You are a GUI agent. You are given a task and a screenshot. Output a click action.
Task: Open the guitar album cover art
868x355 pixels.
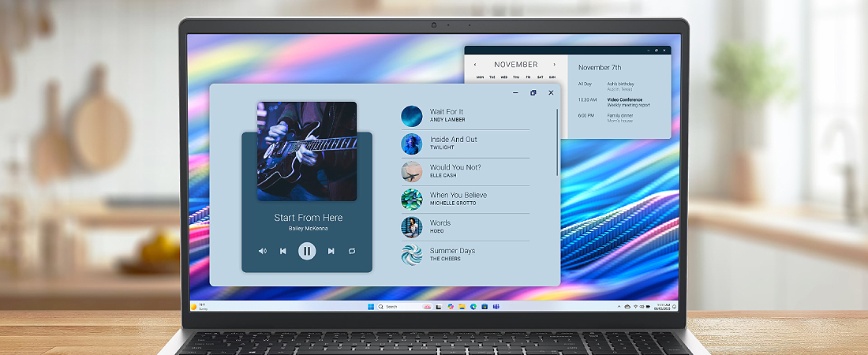[x=306, y=151]
